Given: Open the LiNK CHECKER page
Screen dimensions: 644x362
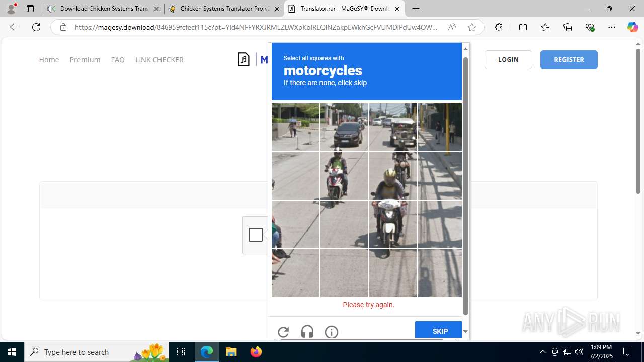Looking at the screenshot, I should pos(159,60).
